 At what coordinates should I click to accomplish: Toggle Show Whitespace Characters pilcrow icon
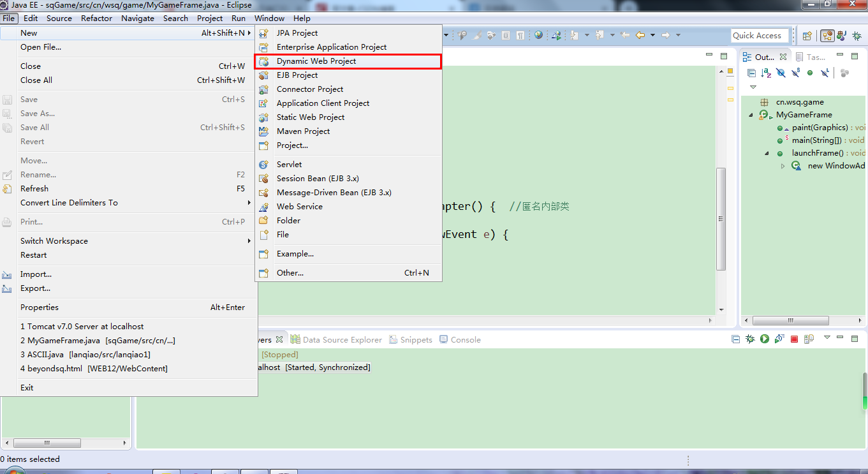point(520,35)
